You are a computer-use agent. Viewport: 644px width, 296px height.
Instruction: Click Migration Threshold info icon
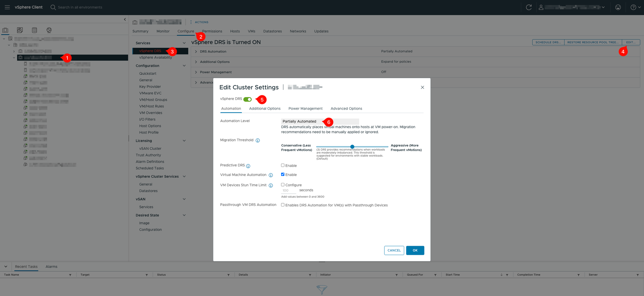[x=258, y=140]
